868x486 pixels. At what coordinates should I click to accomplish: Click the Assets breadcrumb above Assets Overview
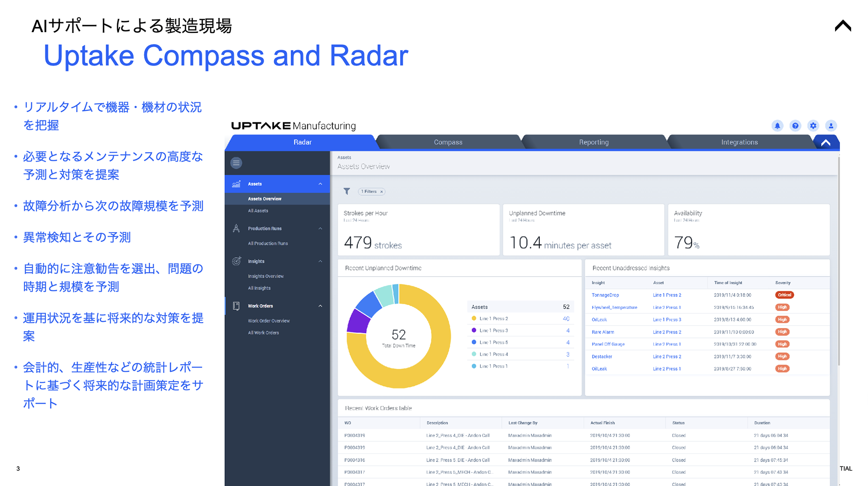point(344,158)
